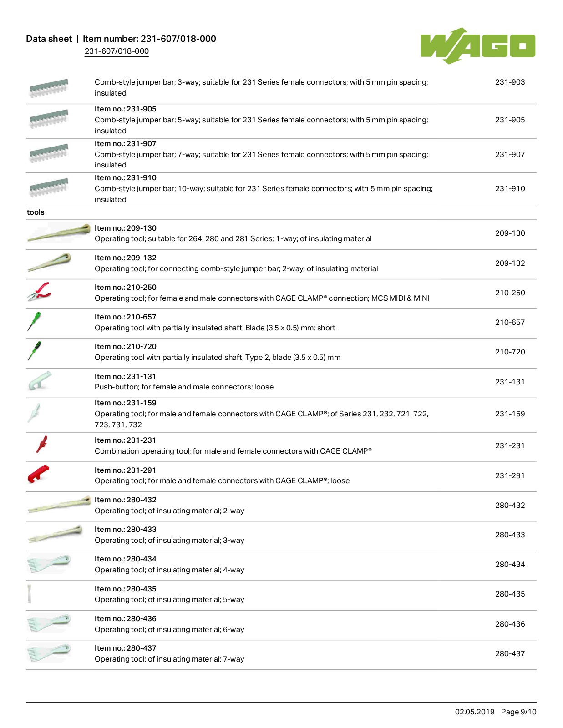Select the 209-130 operating tool image
The width and height of the screenshot is (563, 728).
(x=59, y=232)
